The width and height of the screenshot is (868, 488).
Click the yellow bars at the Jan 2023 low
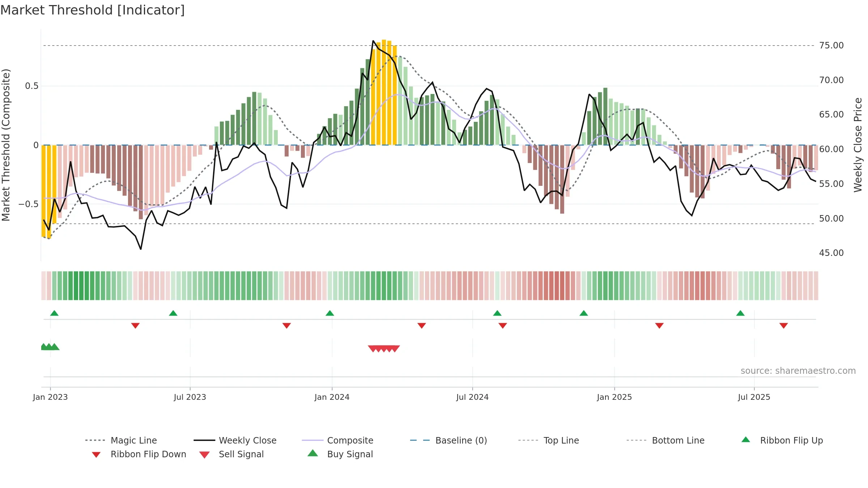click(x=49, y=191)
